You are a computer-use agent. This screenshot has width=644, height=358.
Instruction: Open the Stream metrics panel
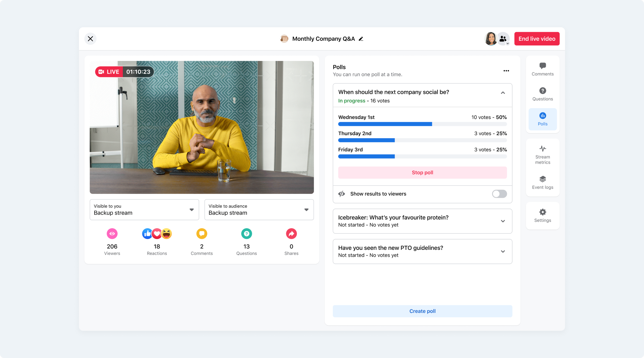542,155
